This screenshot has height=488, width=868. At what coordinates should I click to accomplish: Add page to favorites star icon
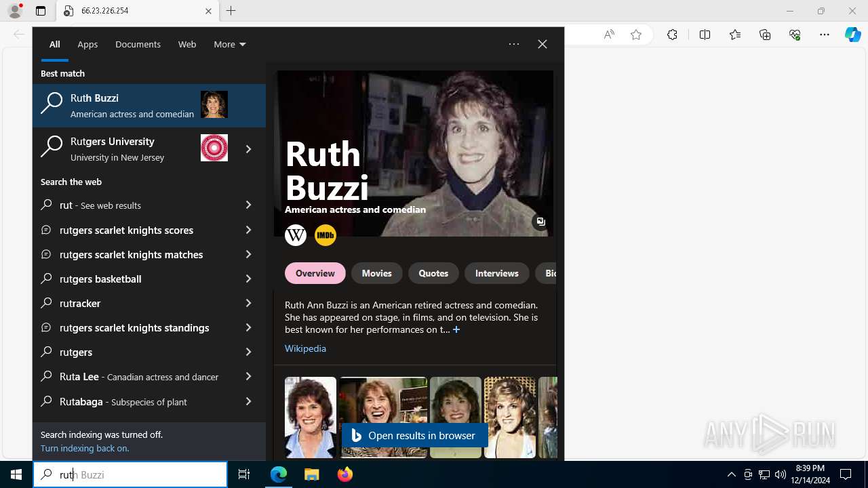(636, 35)
